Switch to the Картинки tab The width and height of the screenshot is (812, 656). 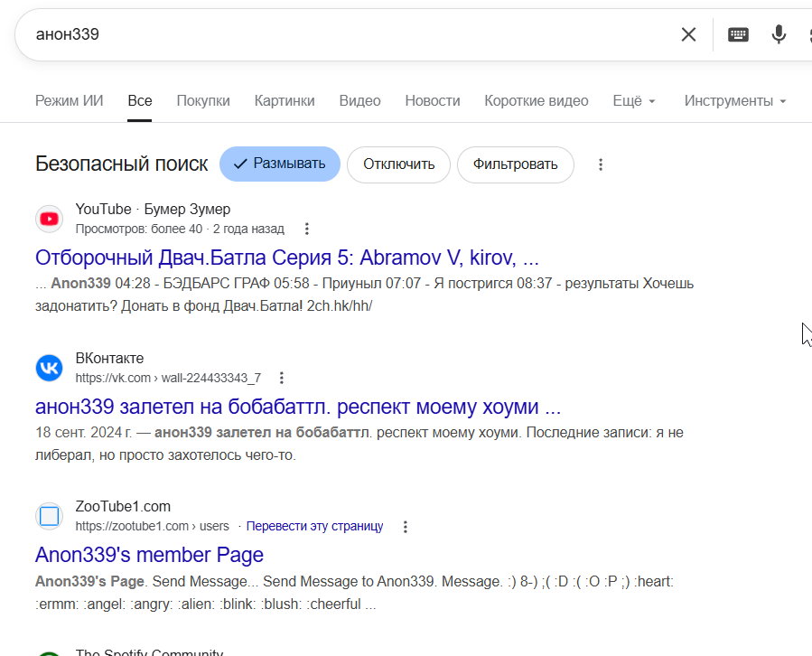tap(285, 100)
